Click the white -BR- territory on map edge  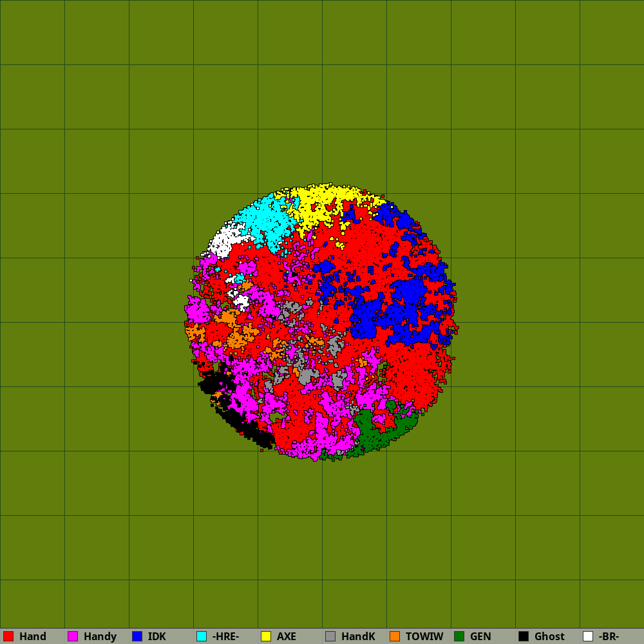(x=222, y=241)
